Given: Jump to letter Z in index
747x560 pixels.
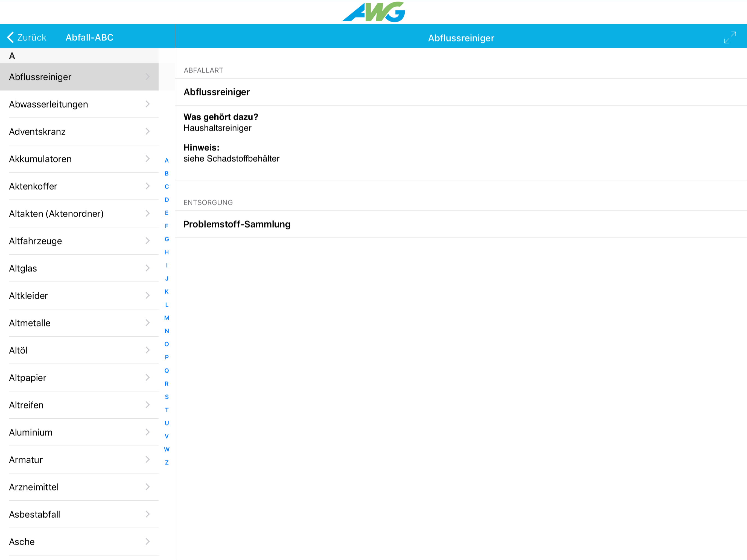Looking at the screenshot, I should [x=167, y=463].
